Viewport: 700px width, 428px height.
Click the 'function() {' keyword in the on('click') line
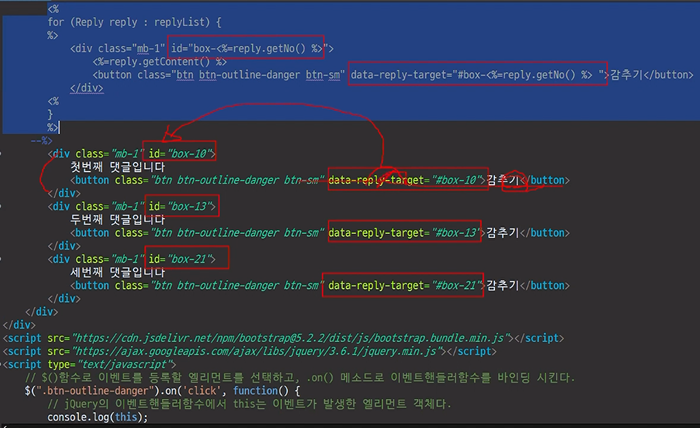click(x=266, y=391)
